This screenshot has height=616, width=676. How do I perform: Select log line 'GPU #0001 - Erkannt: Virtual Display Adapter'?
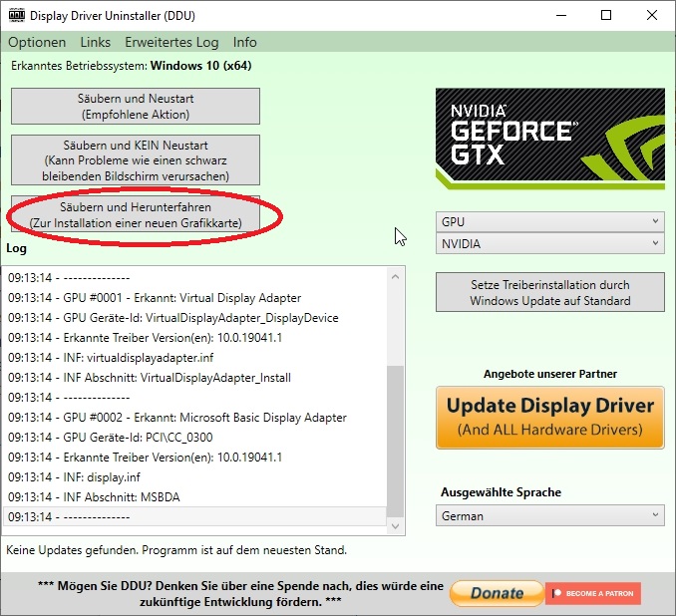click(x=194, y=298)
